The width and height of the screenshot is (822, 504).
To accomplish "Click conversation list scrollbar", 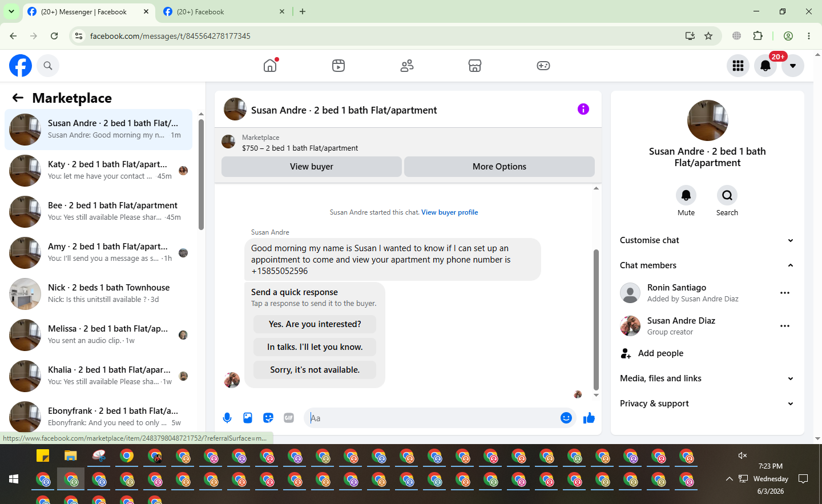I will pyautogui.click(x=201, y=174).
